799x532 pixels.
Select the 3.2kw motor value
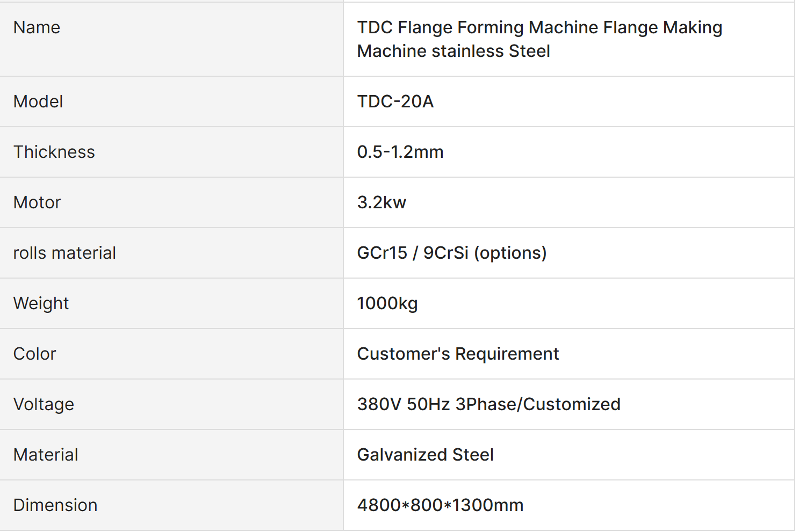click(x=381, y=202)
